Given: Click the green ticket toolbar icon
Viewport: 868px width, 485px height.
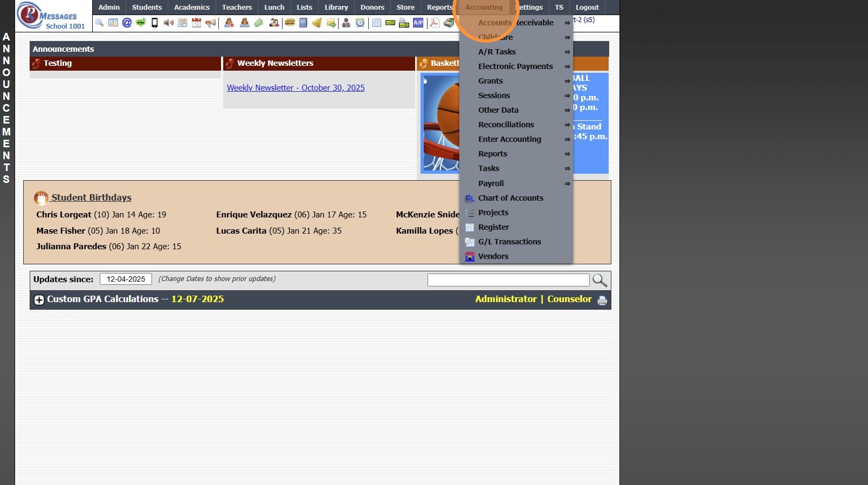Looking at the screenshot, I should coord(259,23).
